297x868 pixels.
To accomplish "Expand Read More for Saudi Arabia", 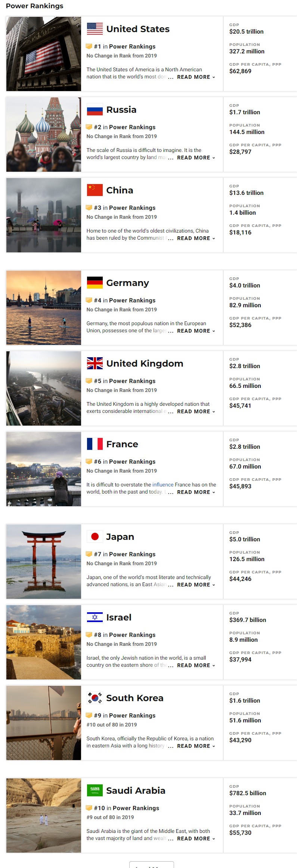I will (x=196, y=839).
